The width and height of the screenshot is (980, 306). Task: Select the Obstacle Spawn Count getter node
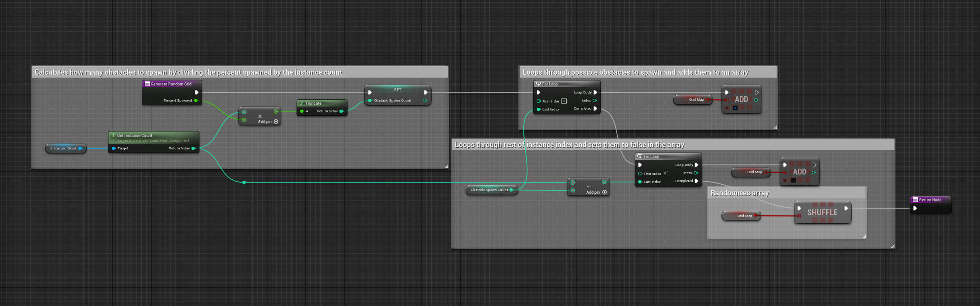click(492, 190)
